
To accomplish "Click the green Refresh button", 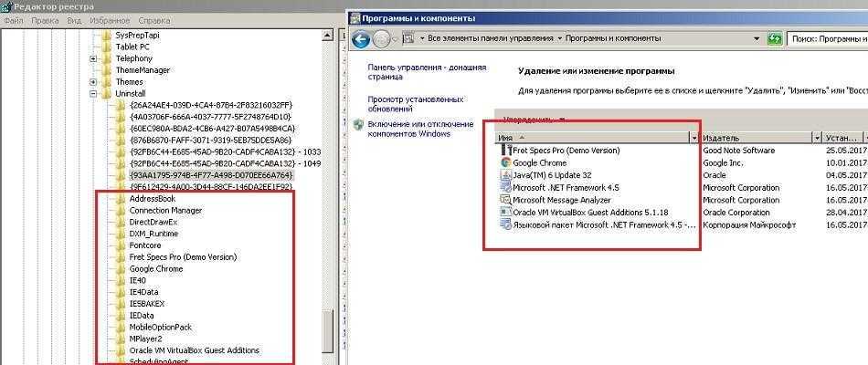I will click(775, 38).
